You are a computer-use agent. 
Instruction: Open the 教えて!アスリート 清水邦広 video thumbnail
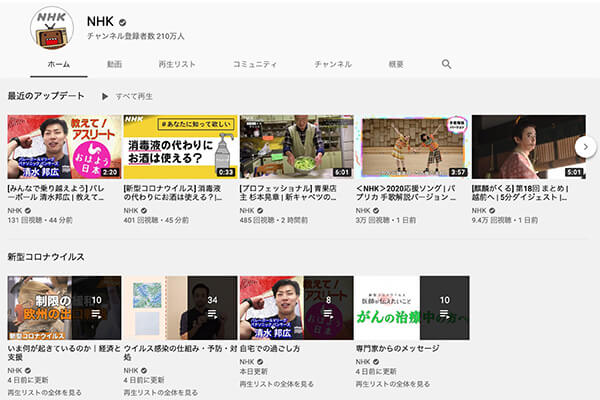point(64,147)
